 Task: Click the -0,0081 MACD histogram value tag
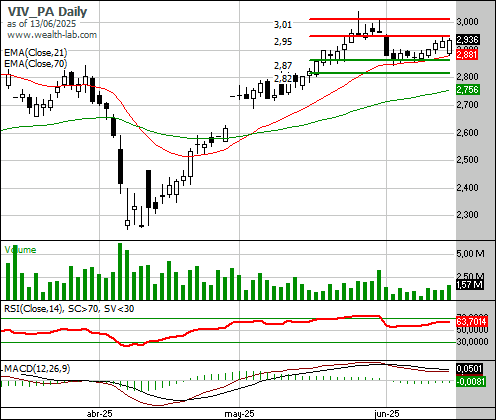pyautogui.click(x=471, y=381)
